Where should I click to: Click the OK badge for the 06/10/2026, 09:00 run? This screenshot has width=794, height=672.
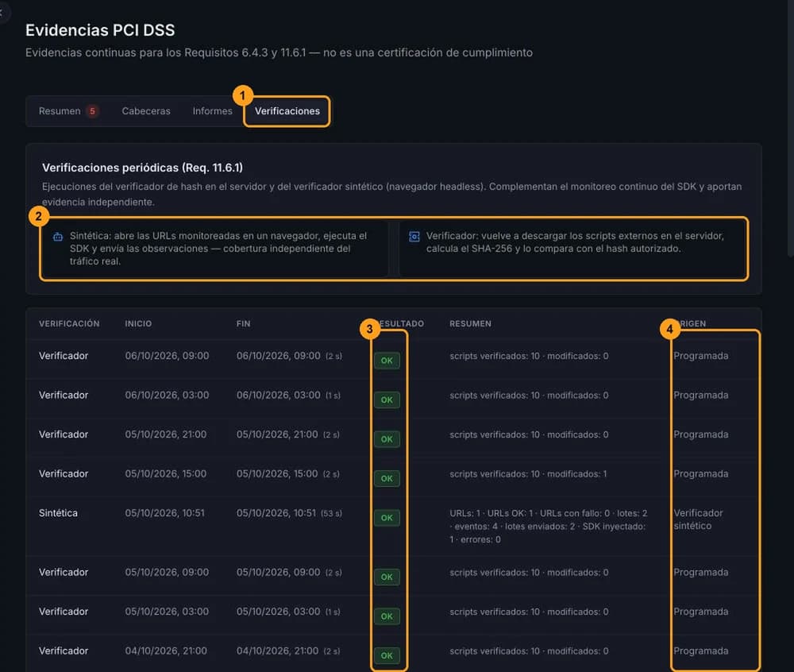387,361
